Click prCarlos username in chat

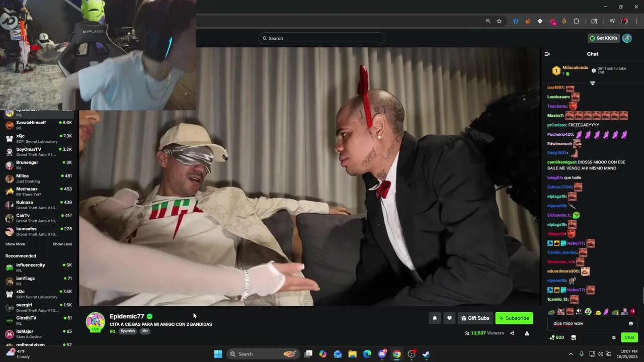(557, 125)
